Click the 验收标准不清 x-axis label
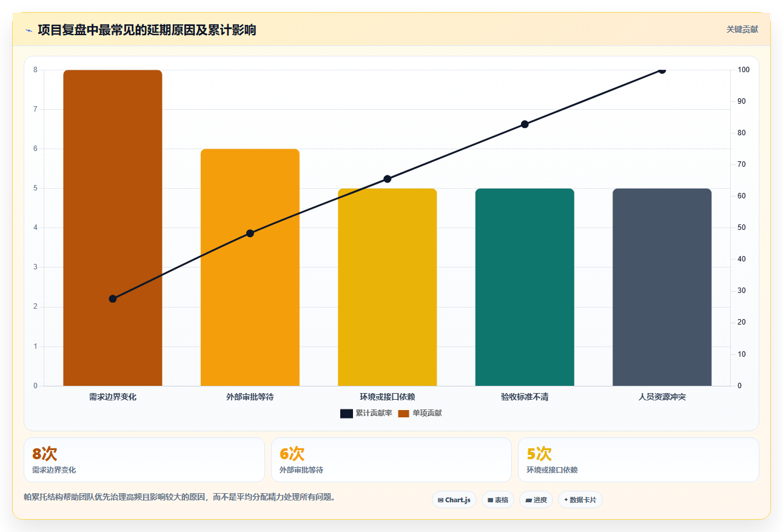The width and height of the screenshot is (783, 532). 525,397
